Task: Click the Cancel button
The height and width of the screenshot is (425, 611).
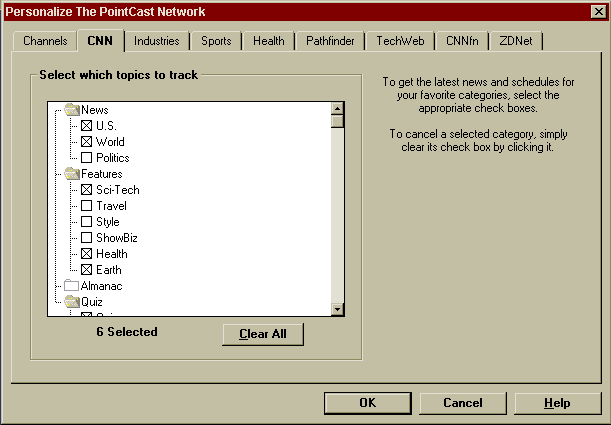Action: (462, 403)
